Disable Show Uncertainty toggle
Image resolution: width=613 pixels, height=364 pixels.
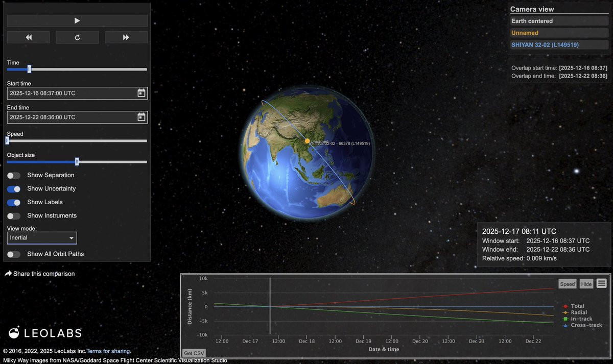click(x=14, y=189)
